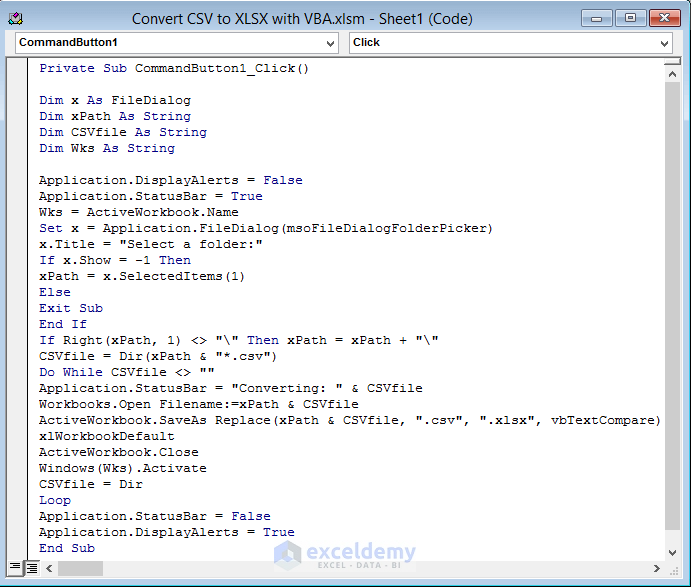Viewport: 691px width, 587px height.
Task: Click 'CSVfile = Dir(xPath & "*.csv")' line
Action: click(x=158, y=356)
